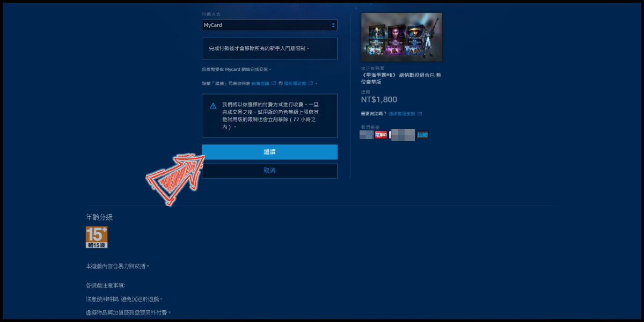Image resolution: width=644 pixels, height=322 pixels.
Task: Click the NT$1,800 total price text
Action: point(379,99)
